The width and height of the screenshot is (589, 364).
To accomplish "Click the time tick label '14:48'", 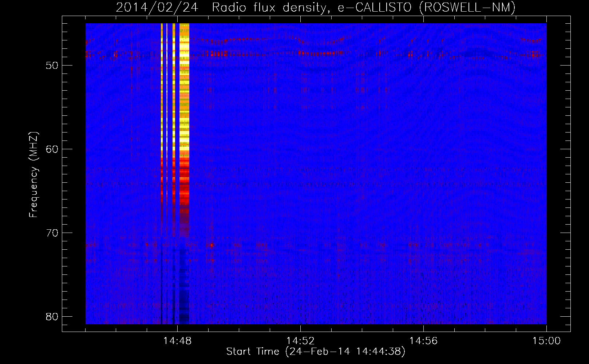I will (177, 341).
